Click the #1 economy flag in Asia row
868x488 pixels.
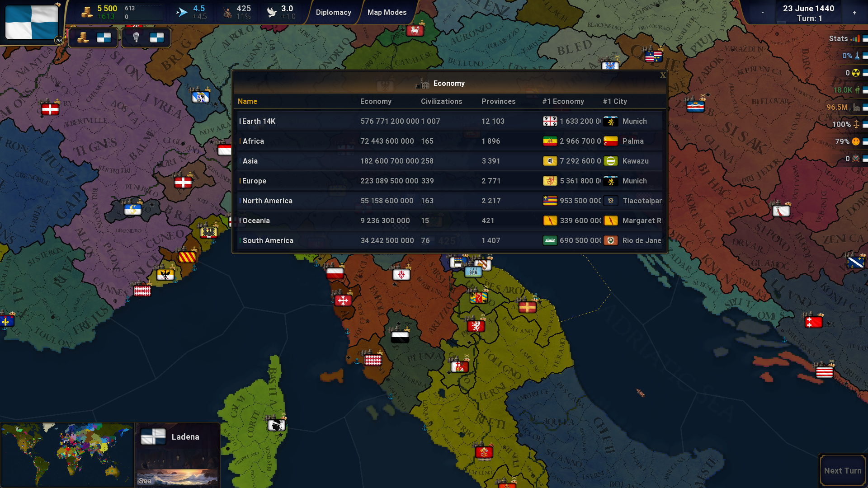(x=550, y=161)
